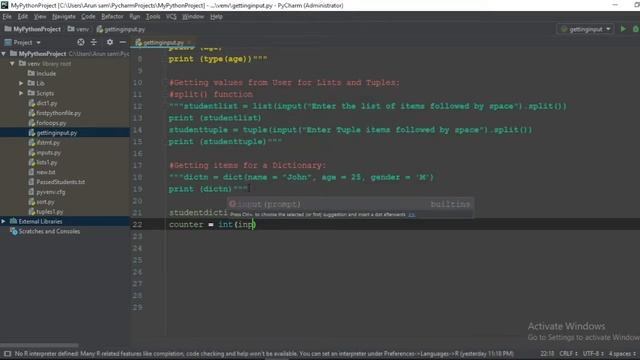The width and height of the screenshot is (640, 360).
Task: Open the gettinginput run configuration dropdown
Action: click(586, 29)
